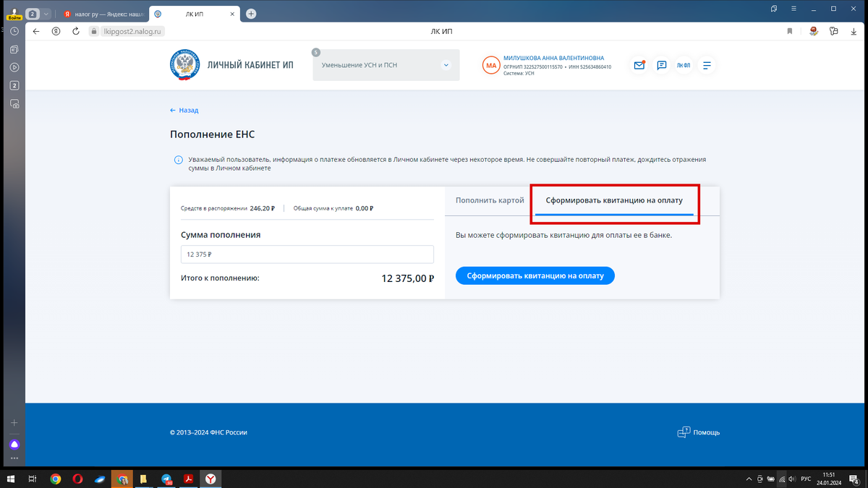The width and height of the screenshot is (868, 488).
Task: Expand hidden icons in the system tray
Action: [749, 479]
